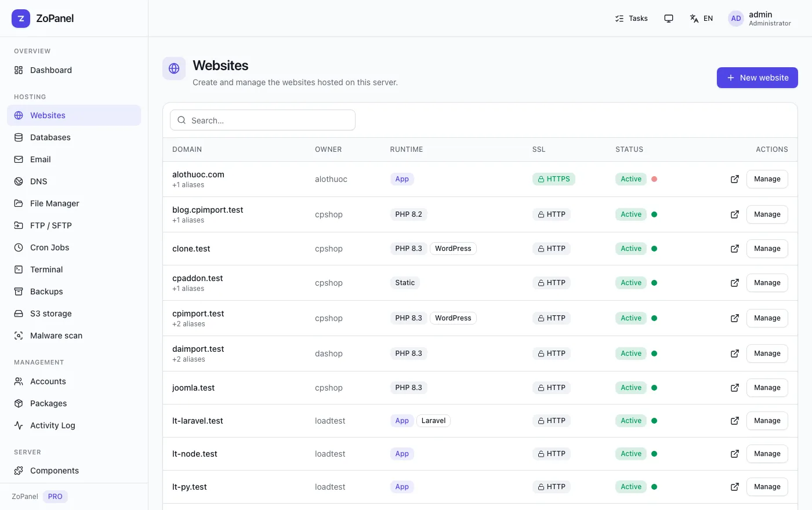
Task: Click the Laravel tag on lt-laravel.test
Action: 433,421
